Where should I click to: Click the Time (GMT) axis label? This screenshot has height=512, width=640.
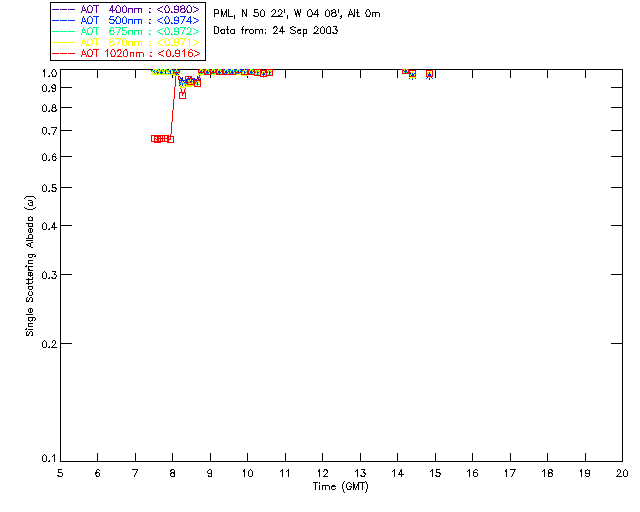[341, 487]
